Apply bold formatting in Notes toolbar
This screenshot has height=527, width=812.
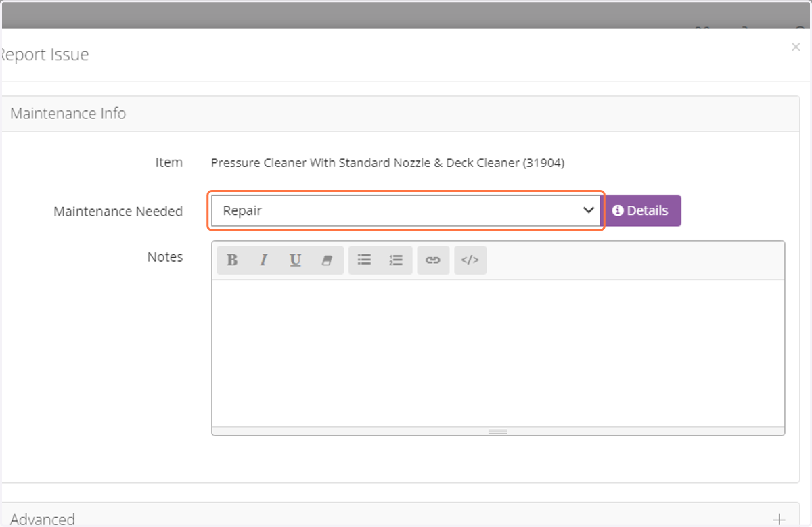[x=232, y=260]
